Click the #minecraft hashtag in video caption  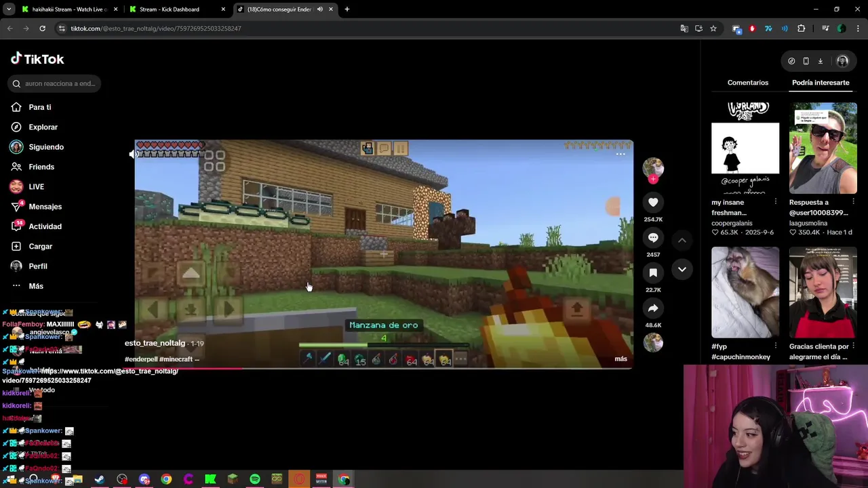(x=176, y=359)
